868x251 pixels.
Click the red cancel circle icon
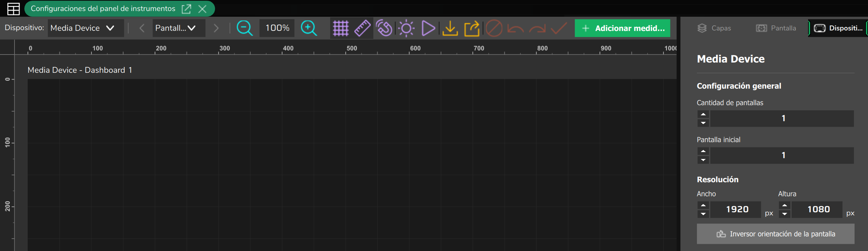click(494, 28)
